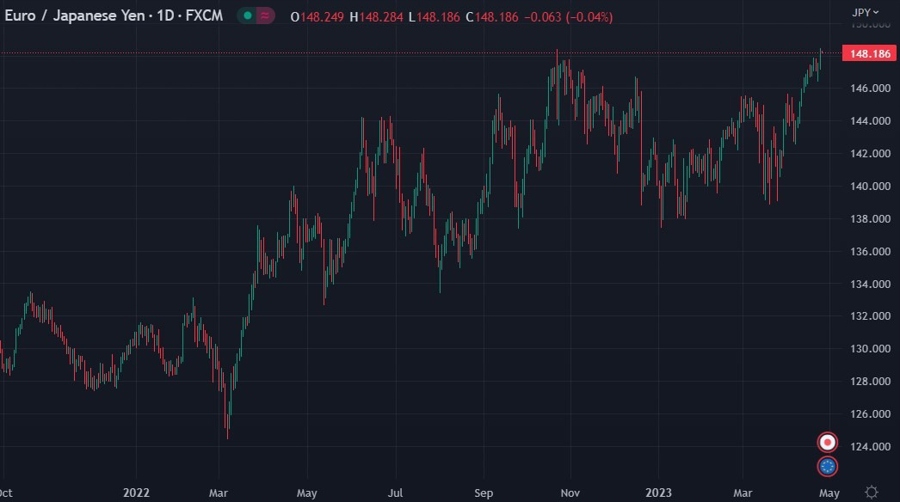Click the 140.000 price axis label
This screenshot has height=502, width=900.
click(870, 186)
